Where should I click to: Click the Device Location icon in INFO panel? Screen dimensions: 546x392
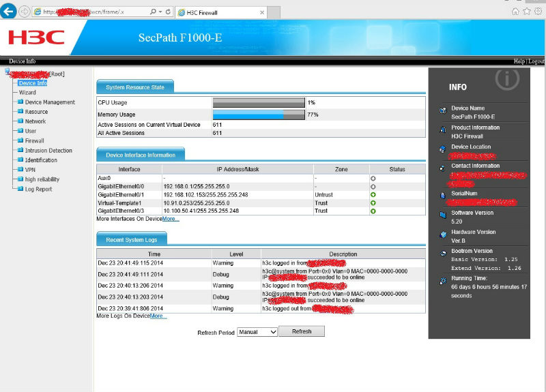click(x=443, y=149)
